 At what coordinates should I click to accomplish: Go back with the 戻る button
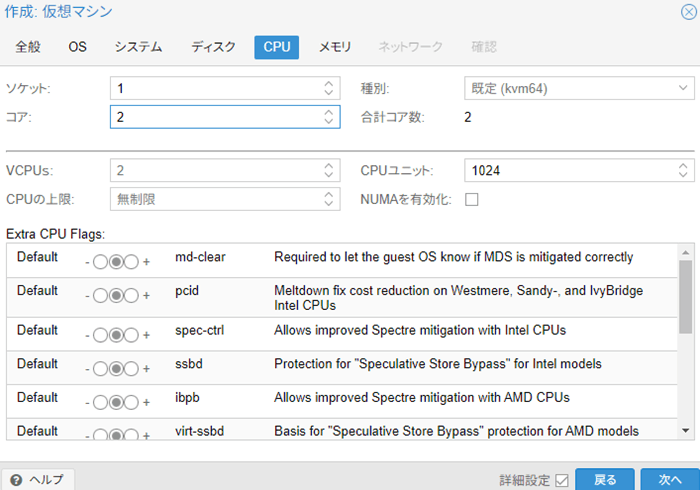(x=605, y=480)
